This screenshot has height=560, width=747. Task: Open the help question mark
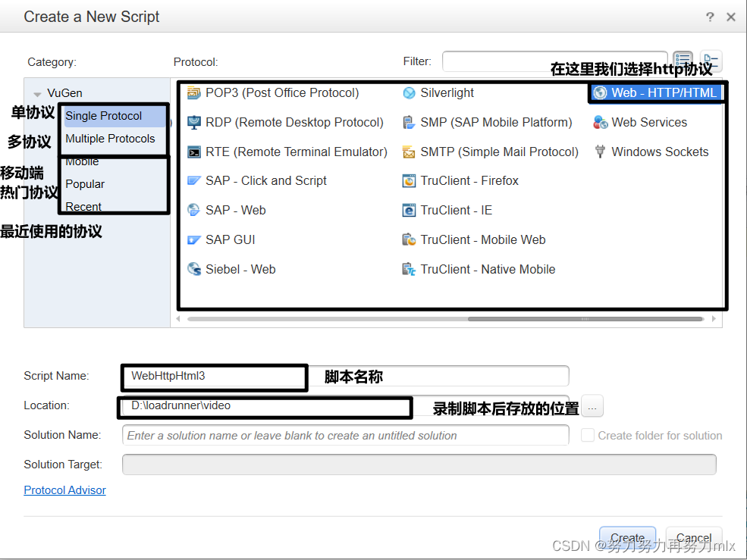[710, 17]
